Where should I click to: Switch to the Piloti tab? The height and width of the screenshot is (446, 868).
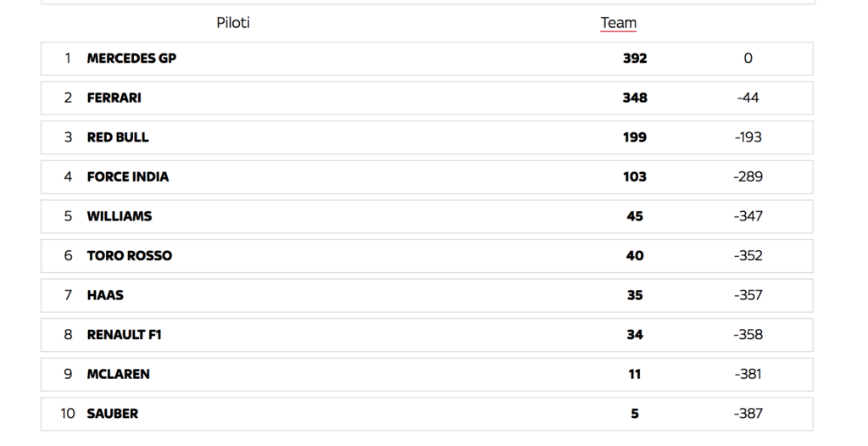(x=233, y=23)
